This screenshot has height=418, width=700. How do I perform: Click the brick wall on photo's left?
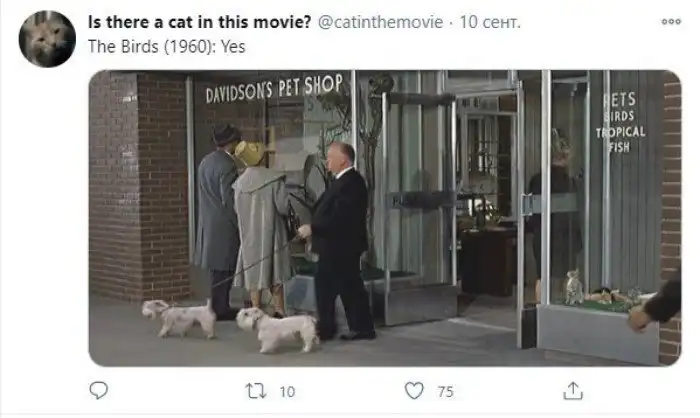[x=139, y=188]
